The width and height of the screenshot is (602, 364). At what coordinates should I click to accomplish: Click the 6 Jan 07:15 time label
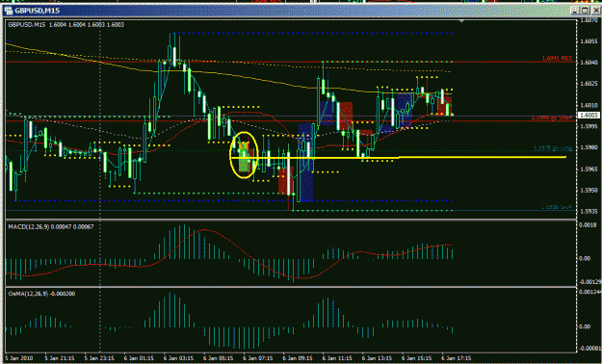click(x=258, y=358)
